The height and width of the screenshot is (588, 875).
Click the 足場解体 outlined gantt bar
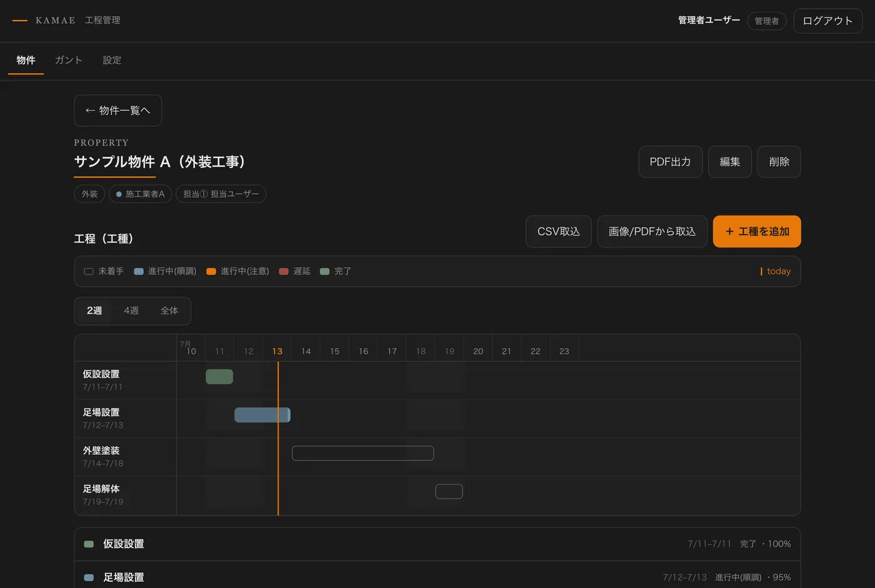[x=449, y=491]
